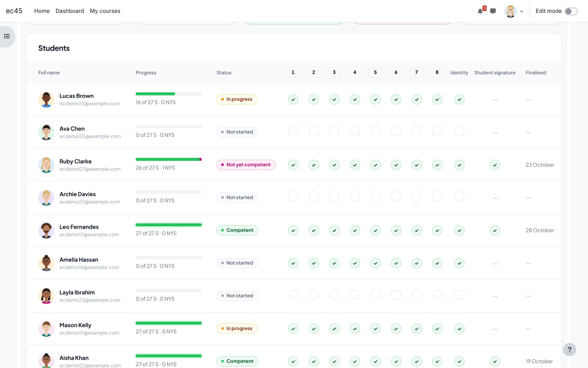Click Ruby Clarke's avatar

[x=46, y=165]
